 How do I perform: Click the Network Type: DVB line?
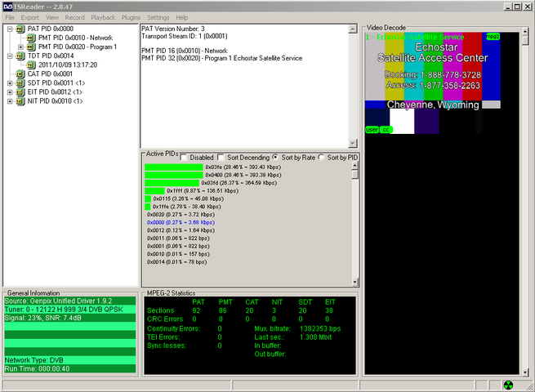70,360
